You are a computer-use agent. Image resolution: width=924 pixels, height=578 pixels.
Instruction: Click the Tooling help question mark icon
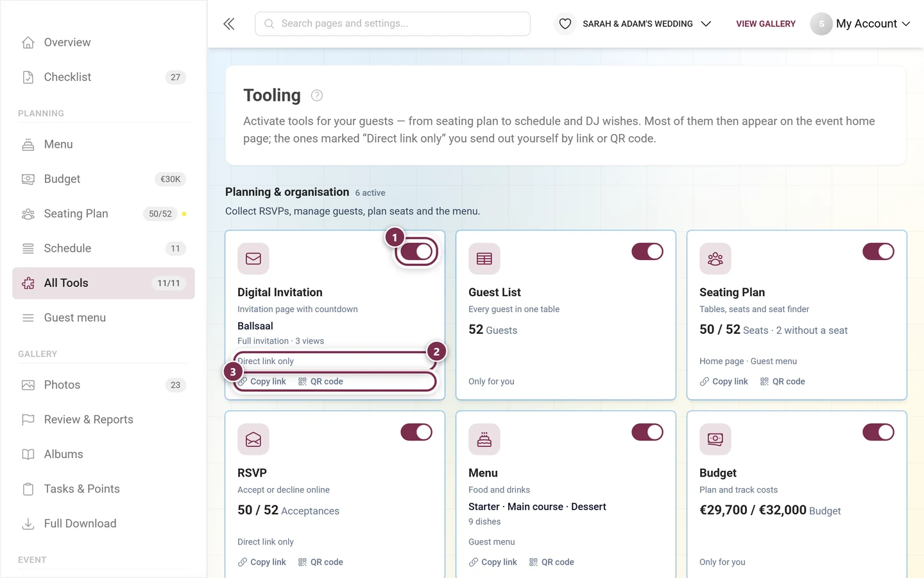(x=317, y=96)
